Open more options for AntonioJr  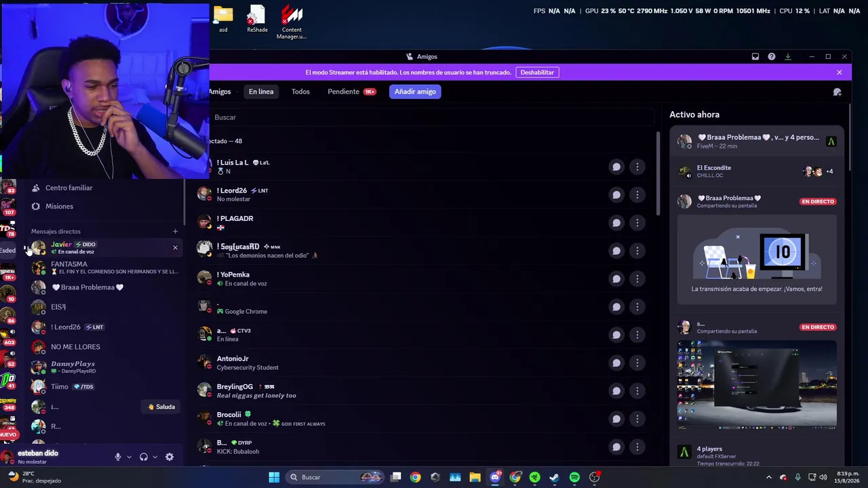coord(637,363)
